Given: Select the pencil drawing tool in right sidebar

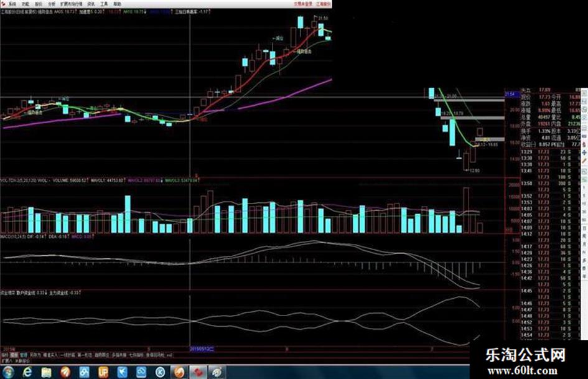Looking at the screenshot, I should click(584, 161).
